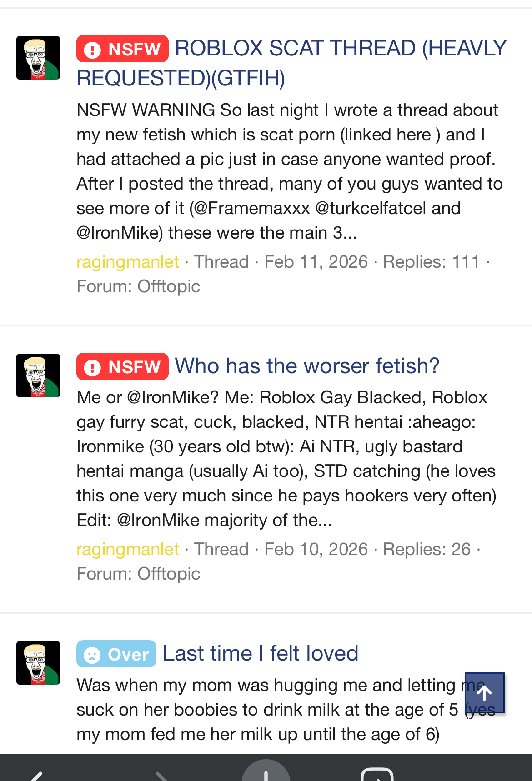
Task: Tap the browser back arrow
Action: click(36, 775)
